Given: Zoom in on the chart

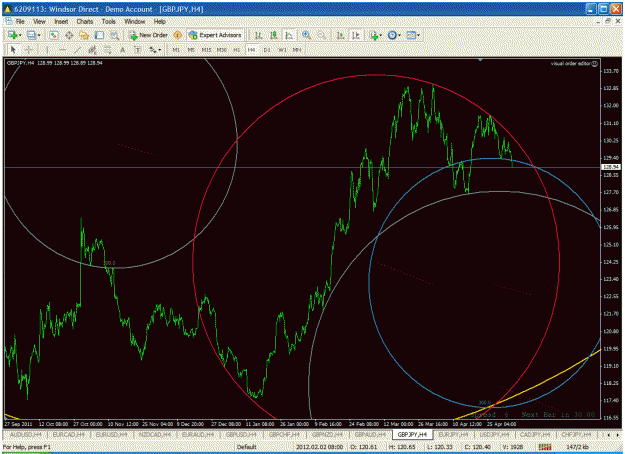Looking at the screenshot, I should pyautogui.click(x=307, y=35).
